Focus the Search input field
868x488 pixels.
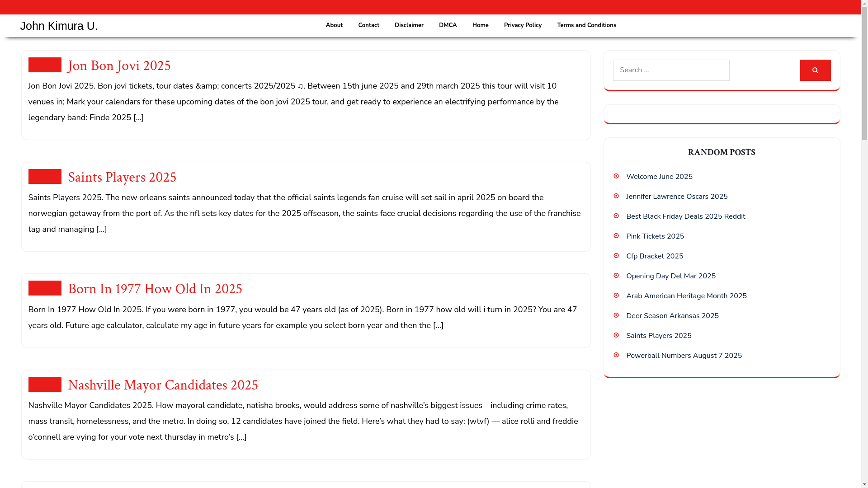pyautogui.click(x=671, y=70)
